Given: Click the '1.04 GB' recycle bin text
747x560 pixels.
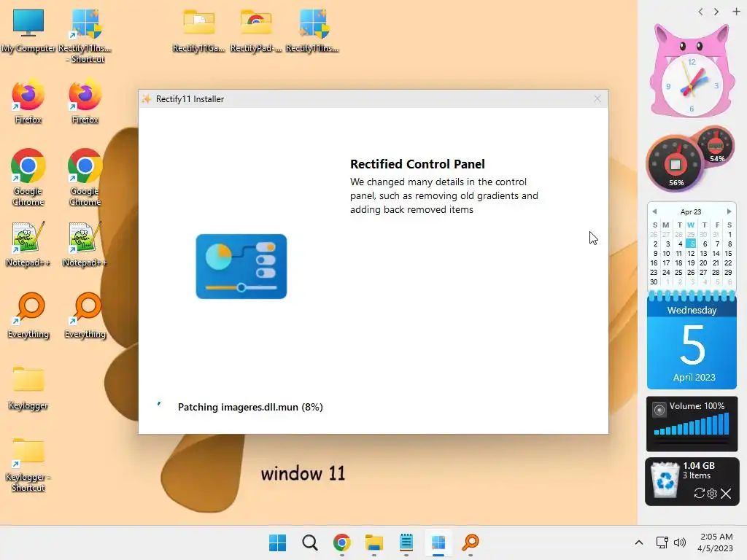Looking at the screenshot, I should [699, 466].
